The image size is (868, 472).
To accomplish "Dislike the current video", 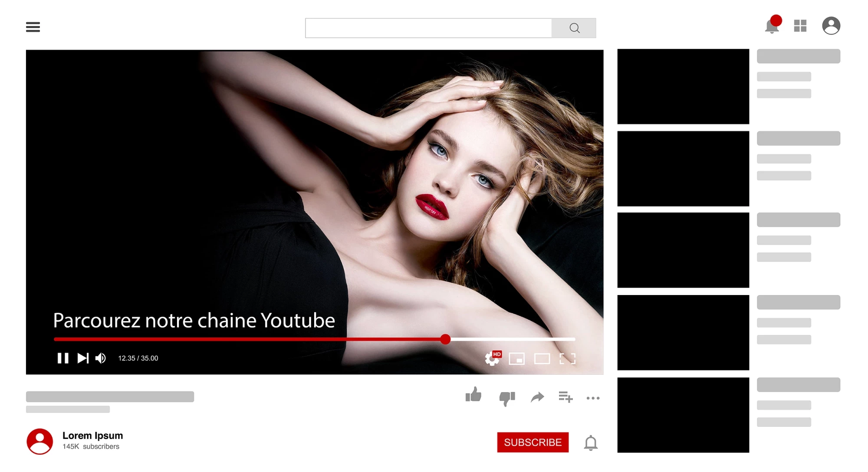I will tap(507, 398).
